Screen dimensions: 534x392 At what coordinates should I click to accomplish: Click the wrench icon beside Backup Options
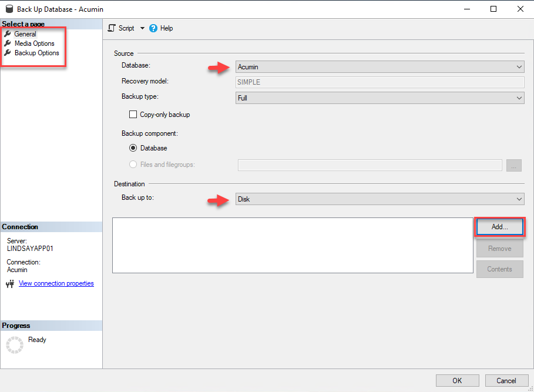pyautogui.click(x=8, y=53)
